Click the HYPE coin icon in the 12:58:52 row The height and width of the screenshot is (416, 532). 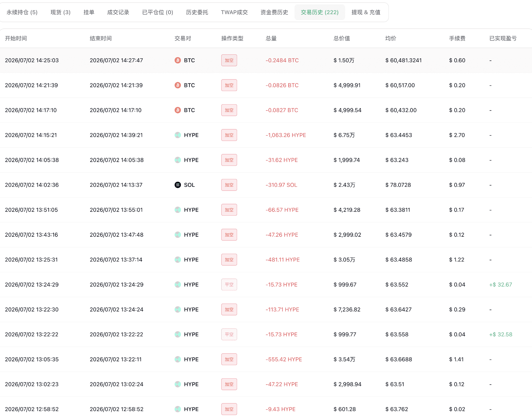[x=178, y=409]
